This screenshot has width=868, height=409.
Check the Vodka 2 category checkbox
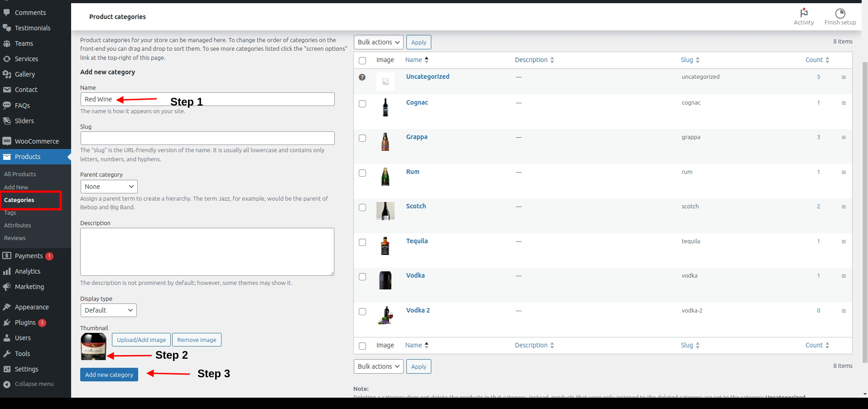[362, 312]
